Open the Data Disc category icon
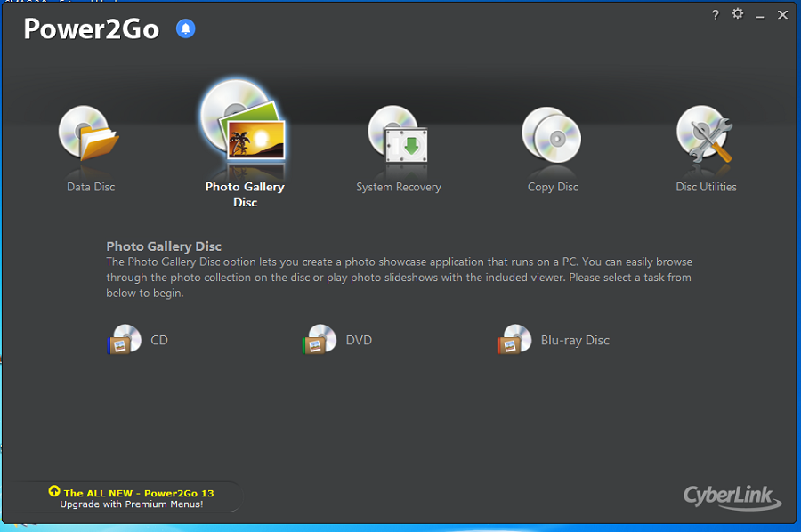Viewport: 801px width, 532px height. coord(89,133)
